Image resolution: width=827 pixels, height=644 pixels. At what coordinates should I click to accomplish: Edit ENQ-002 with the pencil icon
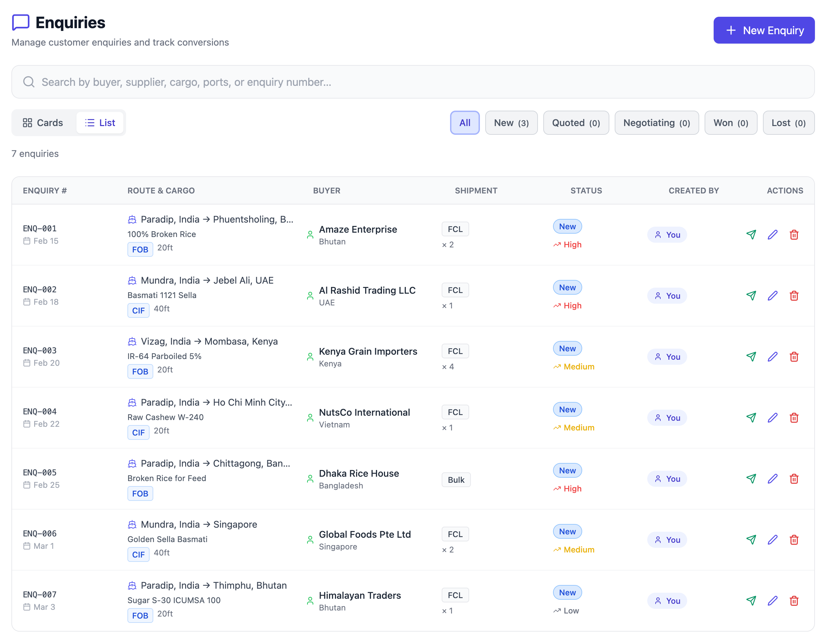pos(773,296)
